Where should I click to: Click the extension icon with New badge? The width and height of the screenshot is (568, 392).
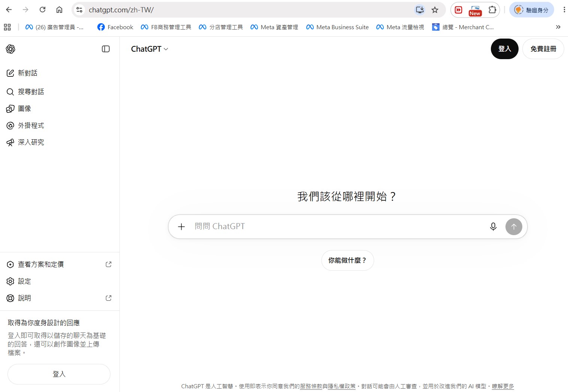[x=475, y=10]
